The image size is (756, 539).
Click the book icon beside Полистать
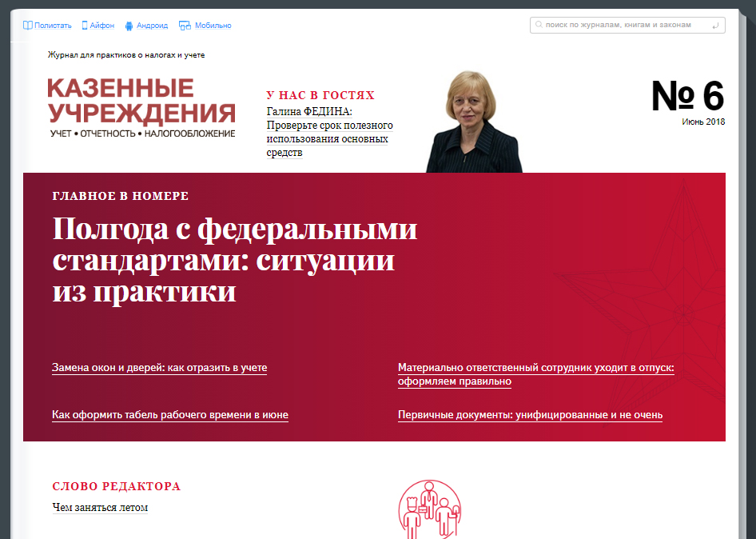(27, 25)
